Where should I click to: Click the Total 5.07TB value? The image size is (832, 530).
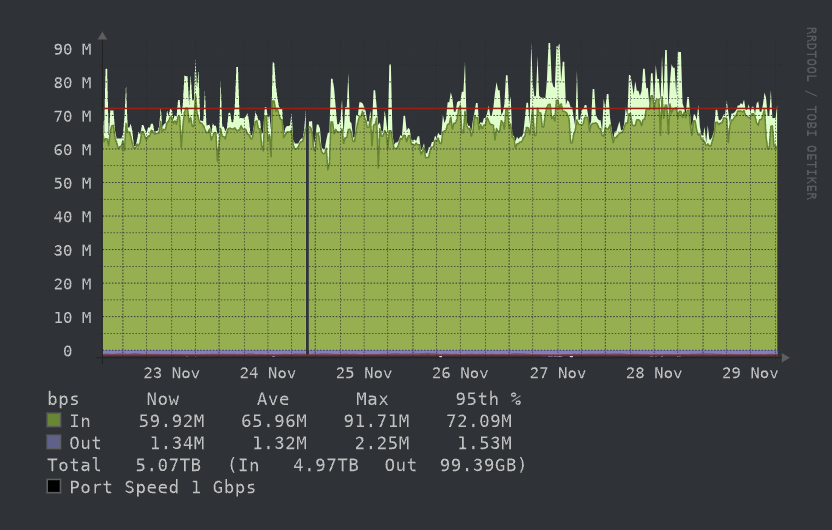click(168, 465)
